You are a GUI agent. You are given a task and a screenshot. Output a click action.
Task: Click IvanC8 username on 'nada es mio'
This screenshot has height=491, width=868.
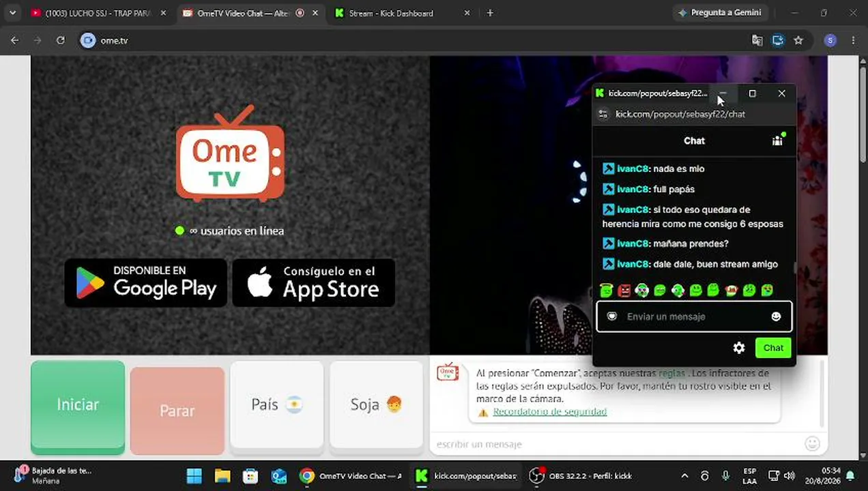633,168
